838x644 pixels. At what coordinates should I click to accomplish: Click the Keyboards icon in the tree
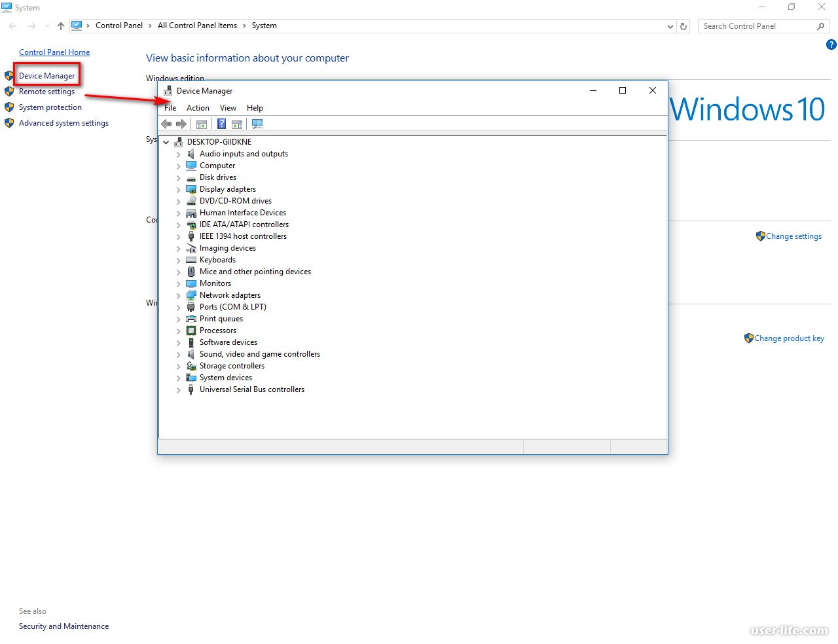pos(191,260)
